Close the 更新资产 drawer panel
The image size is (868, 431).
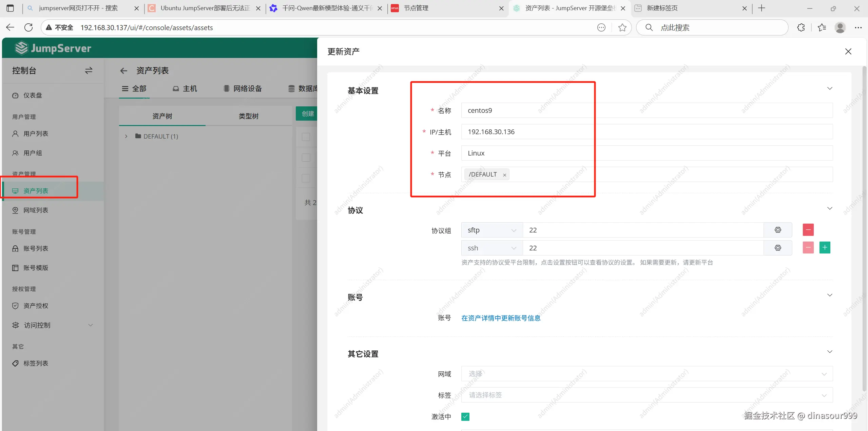pos(848,52)
